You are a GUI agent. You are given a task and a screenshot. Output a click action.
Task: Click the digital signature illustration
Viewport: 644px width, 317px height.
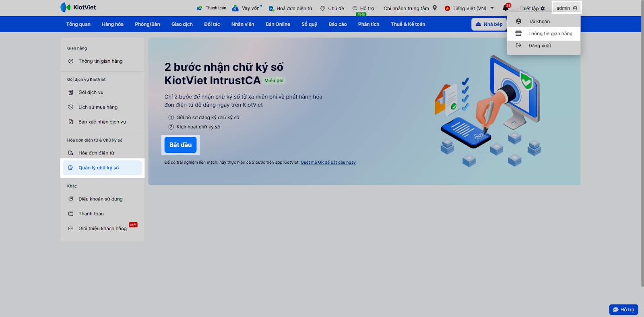click(487, 111)
